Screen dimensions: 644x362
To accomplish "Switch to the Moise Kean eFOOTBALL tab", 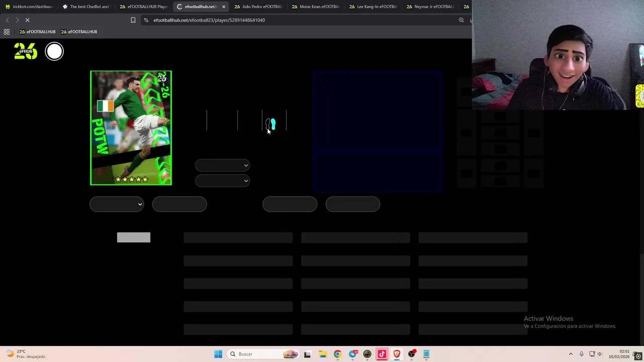I will point(316,7).
